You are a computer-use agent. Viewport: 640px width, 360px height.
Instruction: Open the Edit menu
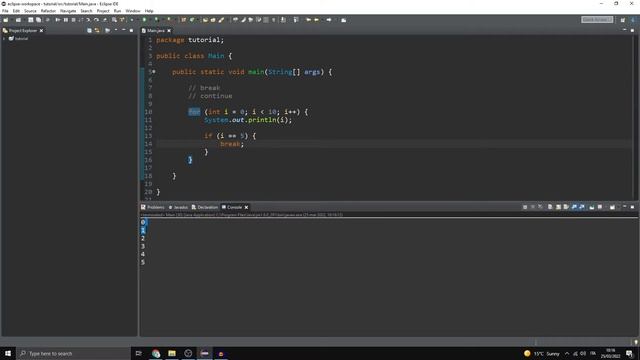16,11
